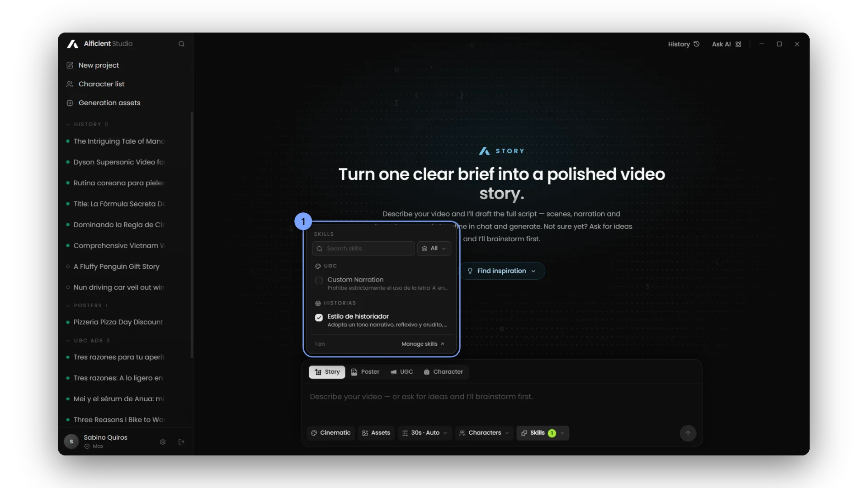Click the log out icon

pyautogui.click(x=181, y=441)
